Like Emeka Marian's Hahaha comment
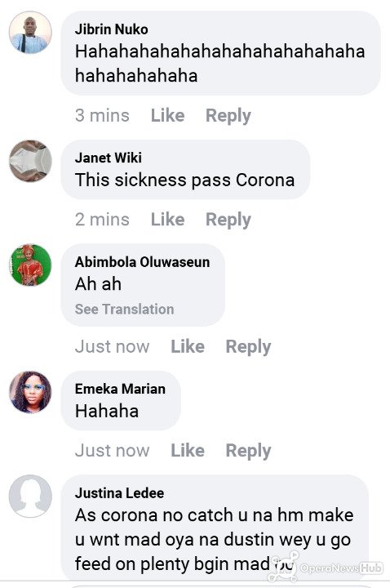Image resolution: width=390 pixels, height=588 pixels. click(188, 450)
